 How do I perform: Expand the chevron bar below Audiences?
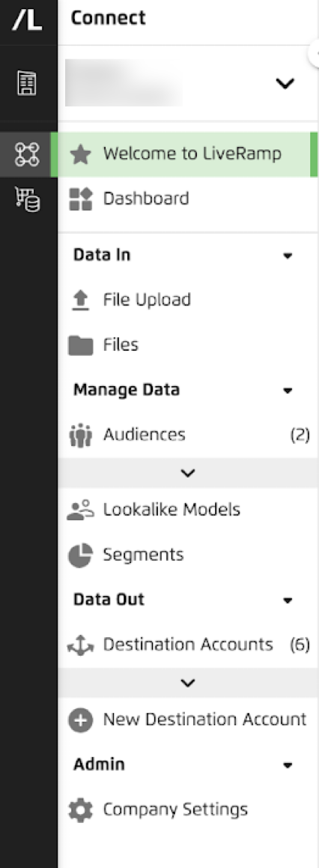point(188,473)
